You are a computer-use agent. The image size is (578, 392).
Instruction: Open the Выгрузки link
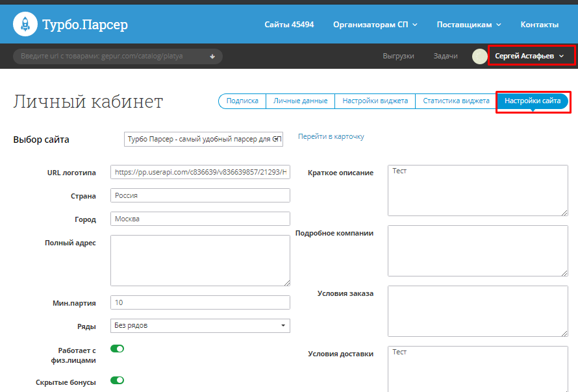pos(398,56)
